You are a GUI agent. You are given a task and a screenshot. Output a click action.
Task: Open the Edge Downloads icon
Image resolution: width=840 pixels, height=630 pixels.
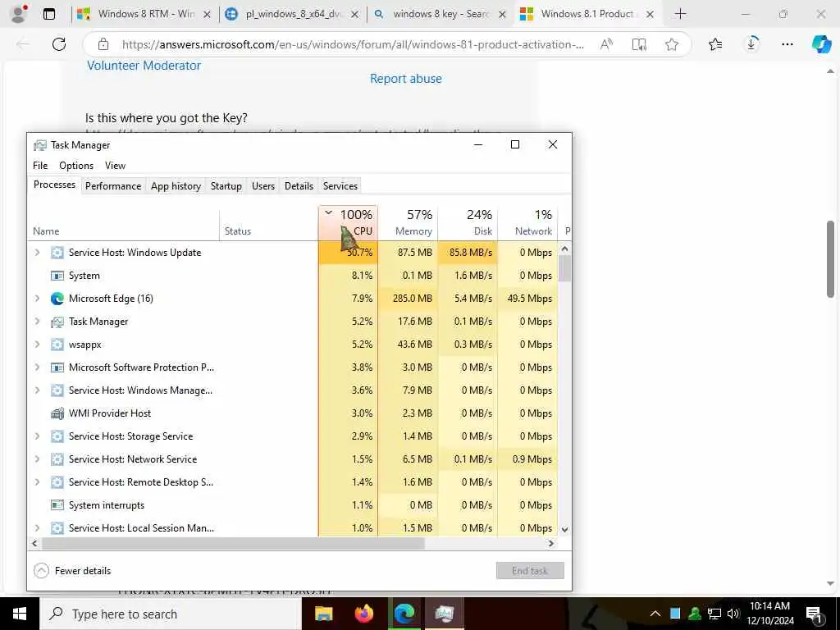751,44
